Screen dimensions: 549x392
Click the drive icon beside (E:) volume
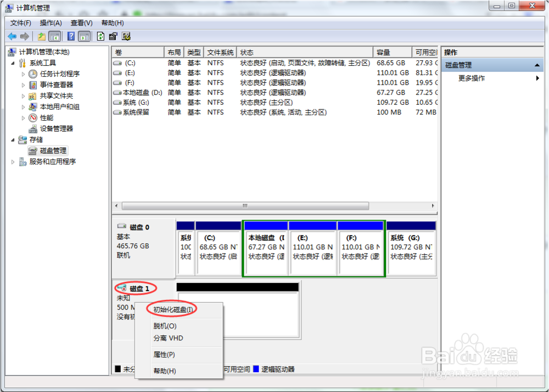tap(118, 73)
